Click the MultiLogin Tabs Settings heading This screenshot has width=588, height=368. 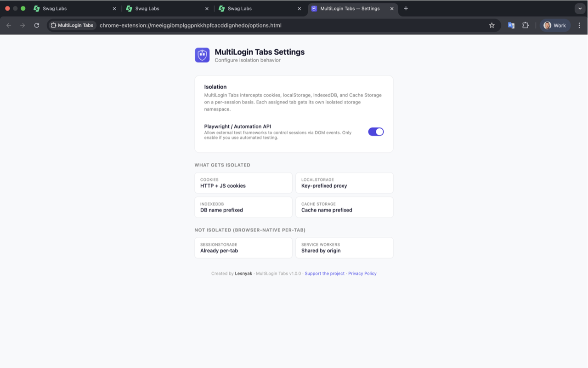tap(260, 52)
